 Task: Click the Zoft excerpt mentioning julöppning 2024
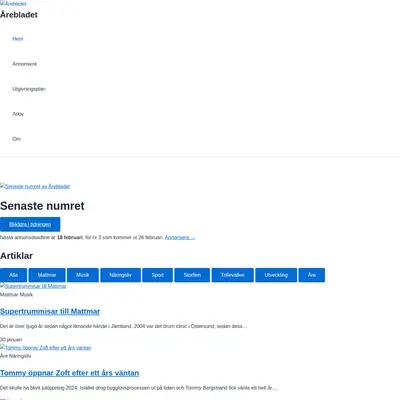(139, 388)
